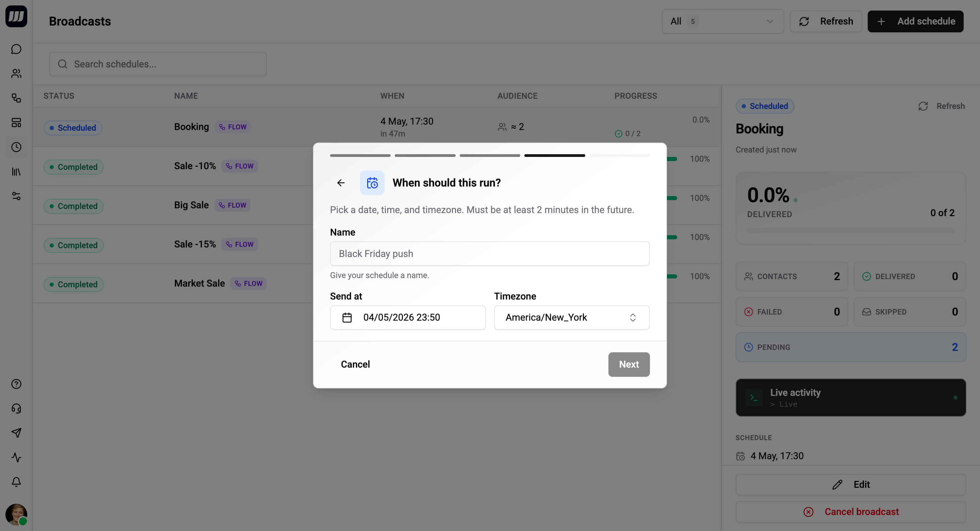
Task: Click the terminal icon in Live activity
Action: tap(754, 397)
